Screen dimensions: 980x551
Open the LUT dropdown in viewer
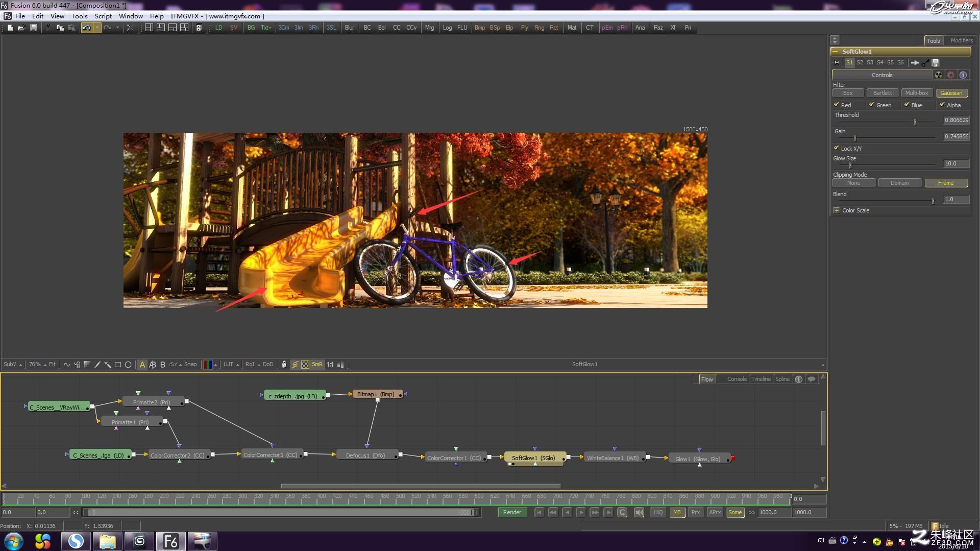pos(231,365)
